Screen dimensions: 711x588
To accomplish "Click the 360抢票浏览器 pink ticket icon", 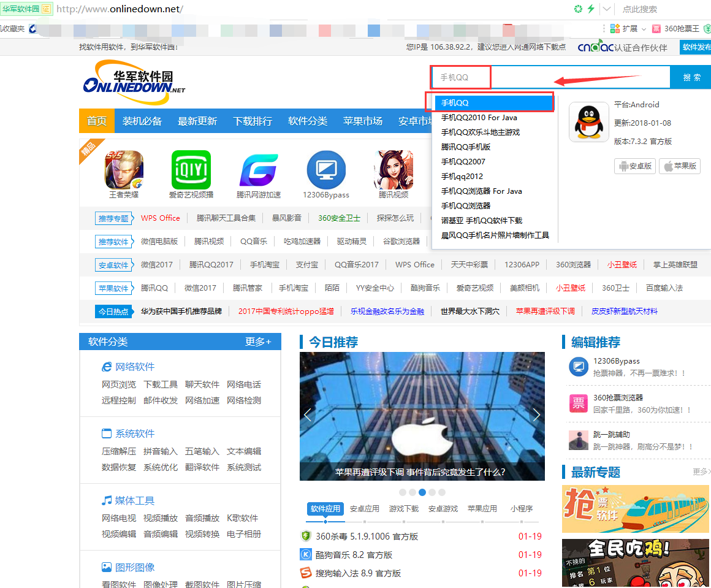I will coord(579,403).
